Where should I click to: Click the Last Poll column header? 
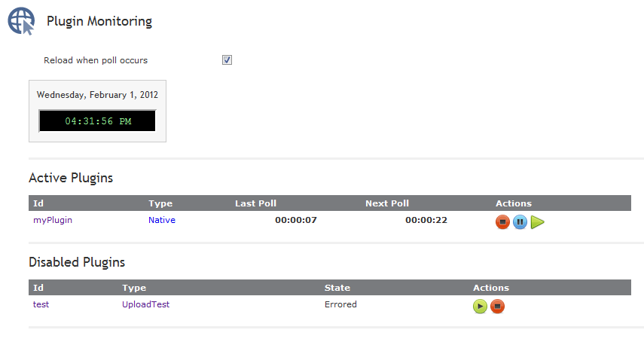(x=255, y=203)
